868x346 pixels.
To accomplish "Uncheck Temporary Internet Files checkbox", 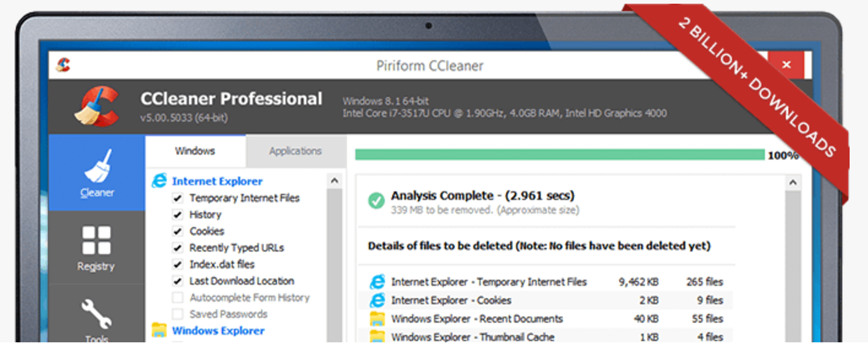I will coord(178,198).
